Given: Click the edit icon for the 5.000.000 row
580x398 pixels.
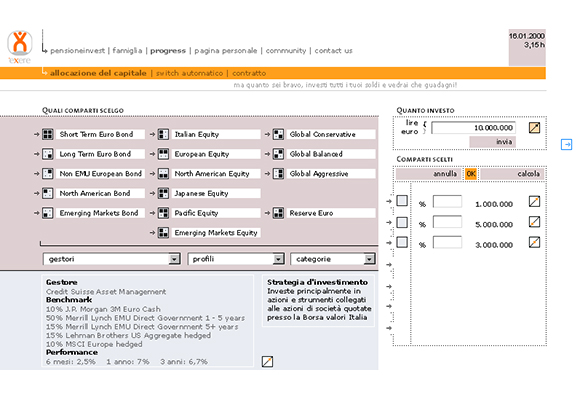Looking at the screenshot, I should point(534,222).
